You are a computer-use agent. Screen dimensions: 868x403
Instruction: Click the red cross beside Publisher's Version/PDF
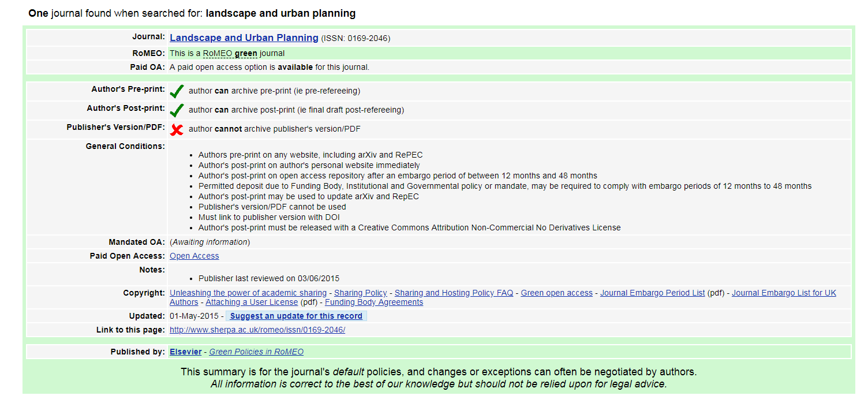(x=177, y=129)
